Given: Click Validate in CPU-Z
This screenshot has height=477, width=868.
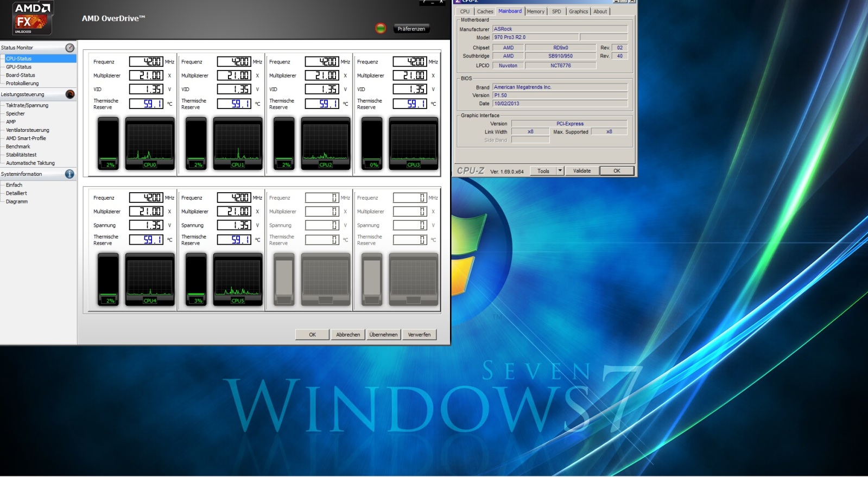Looking at the screenshot, I should tap(582, 171).
